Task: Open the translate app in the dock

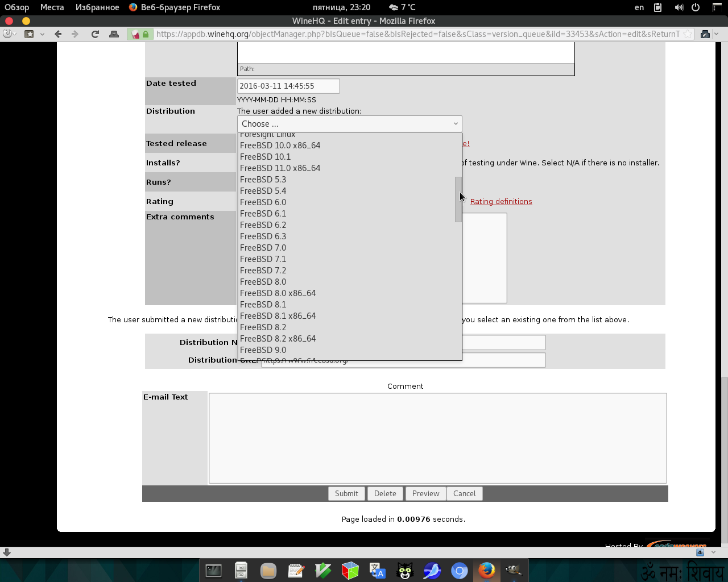Action: (378, 570)
